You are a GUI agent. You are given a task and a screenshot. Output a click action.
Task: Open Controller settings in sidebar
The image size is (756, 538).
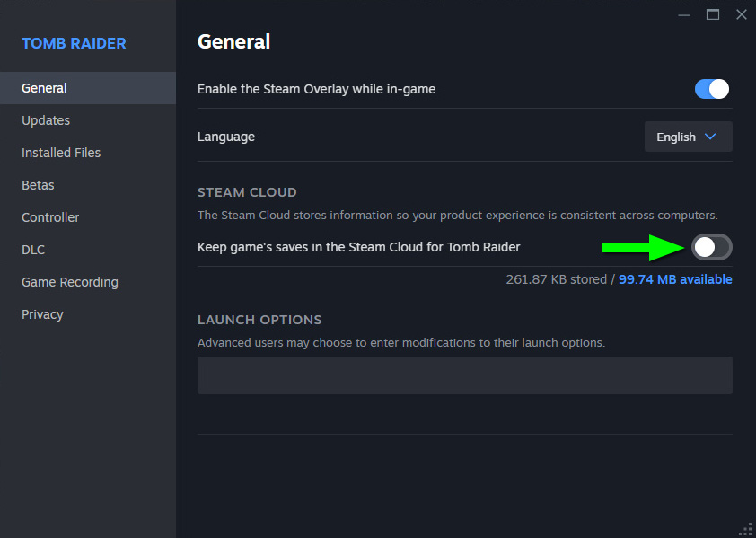click(50, 217)
